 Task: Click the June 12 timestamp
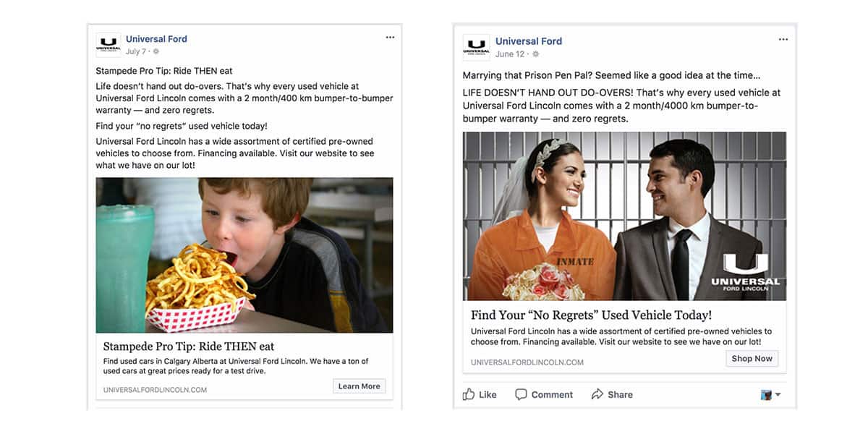pyautogui.click(x=510, y=54)
